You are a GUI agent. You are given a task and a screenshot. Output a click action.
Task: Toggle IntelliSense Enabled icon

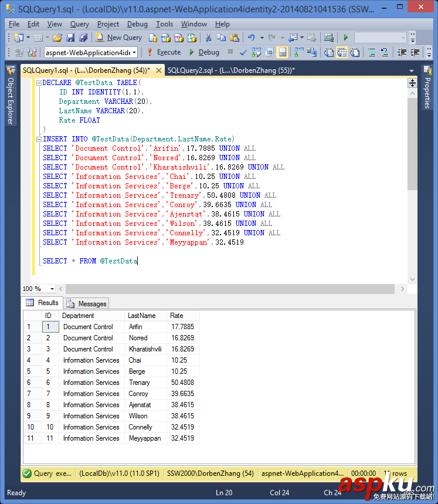click(x=283, y=52)
